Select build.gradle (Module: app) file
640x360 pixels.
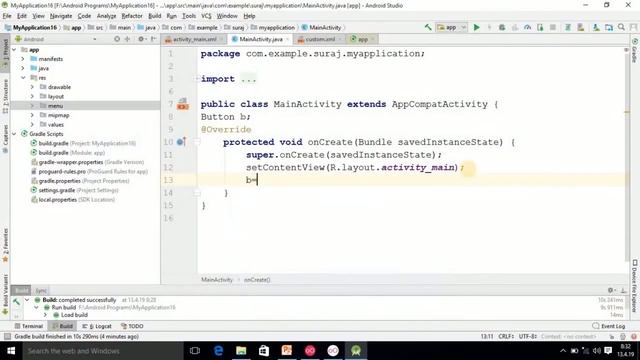pos(68,153)
